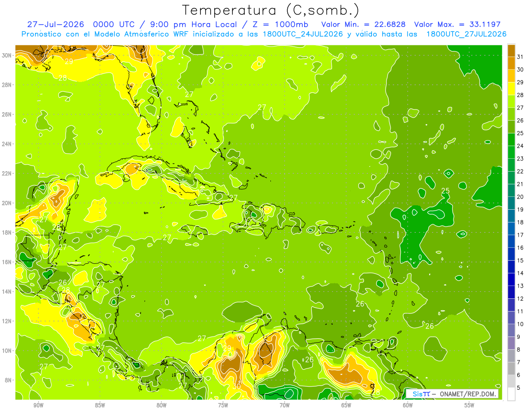Click the '60W' longitude label

408,405
